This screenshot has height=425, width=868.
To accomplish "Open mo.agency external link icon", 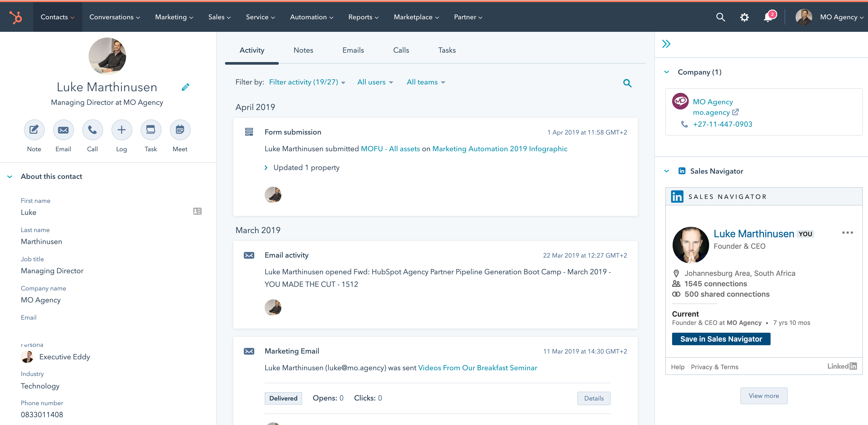I will [x=736, y=112].
